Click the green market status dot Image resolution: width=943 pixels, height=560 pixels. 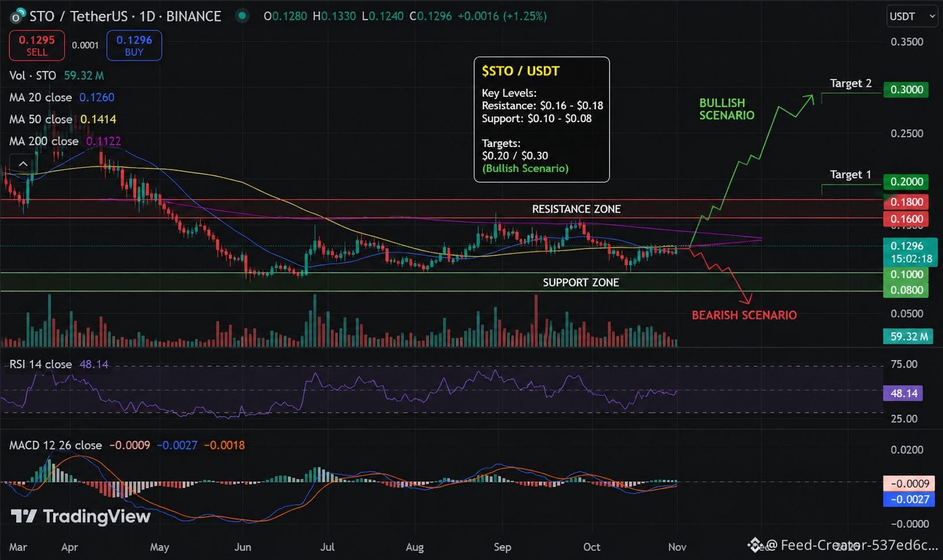tap(242, 16)
